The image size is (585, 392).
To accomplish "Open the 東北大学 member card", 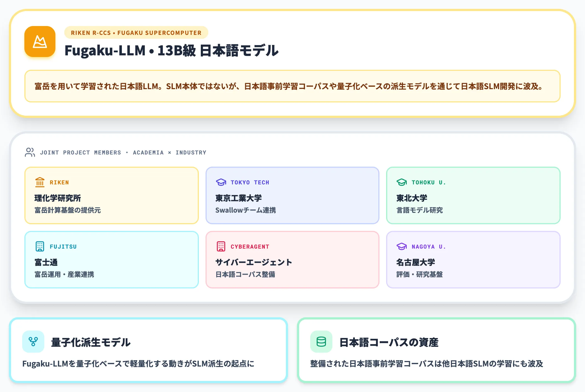I will pyautogui.click(x=473, y=195).
